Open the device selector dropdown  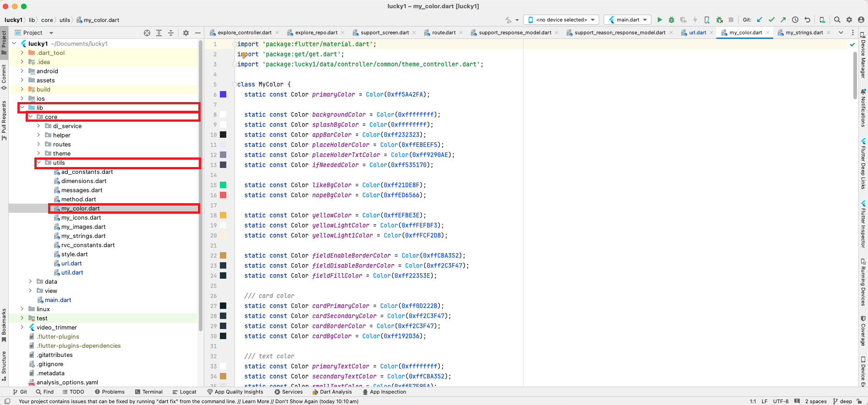[x=561, y=20]
